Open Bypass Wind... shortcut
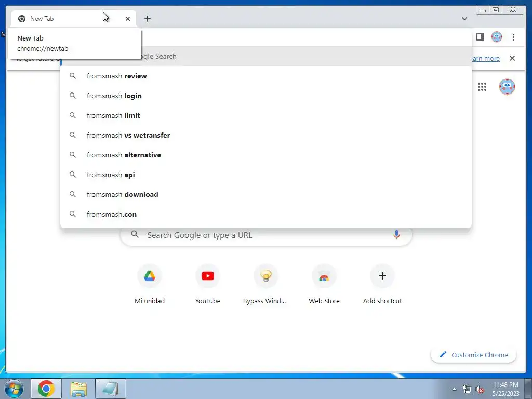Viewport: 532px width, 399px height. pyautogui.click(x=264, y=285)
